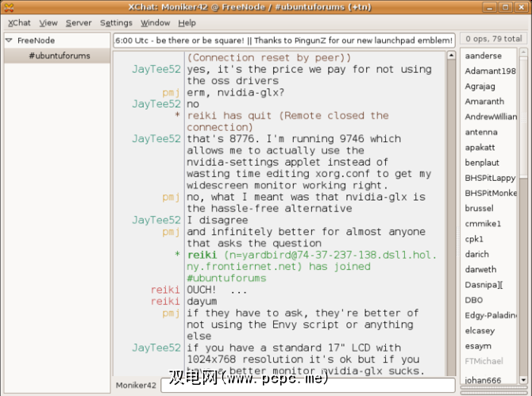The image size is (532, 396).
Task: Select user BHSPitLappy in user list
Action: (x=490, y=178)
